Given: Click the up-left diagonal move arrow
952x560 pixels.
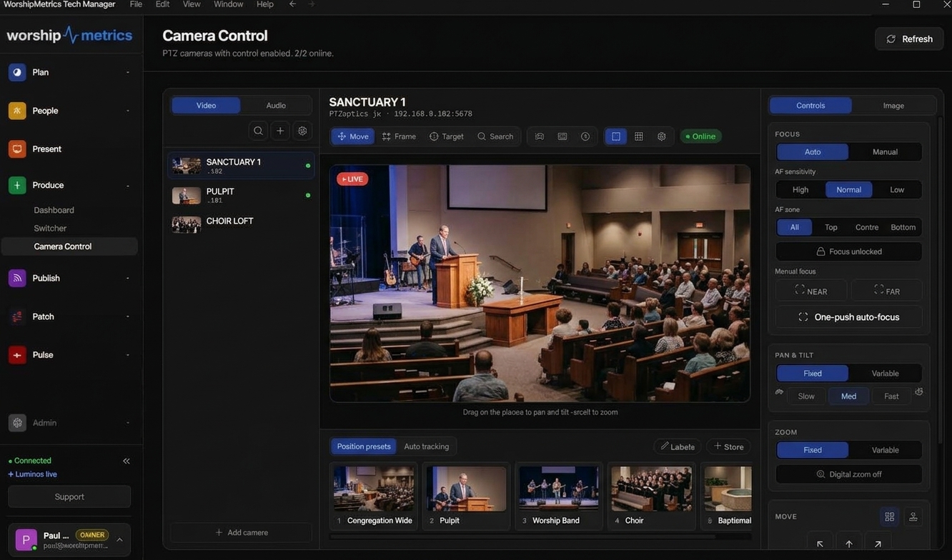Looking at the screenshot, I should point(820,544).
